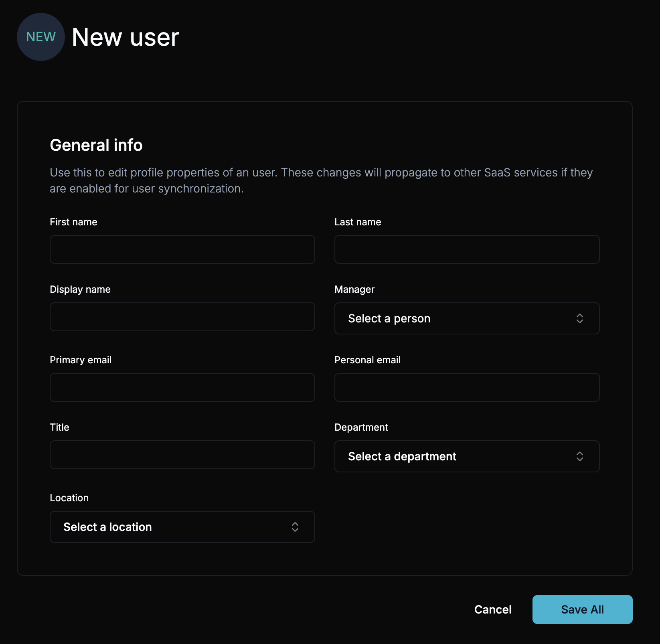
Task: Click the First name input field
Action: click(x=182, y=249)
